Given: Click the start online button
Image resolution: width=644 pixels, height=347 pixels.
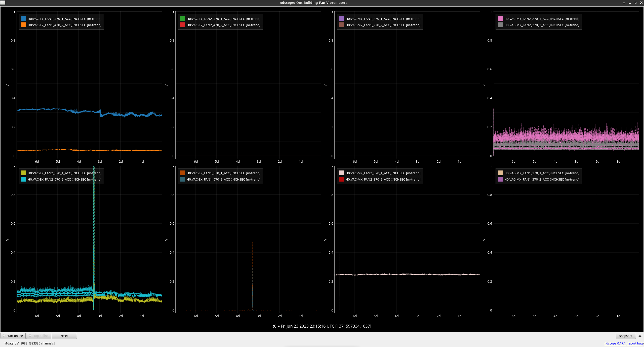Looking at the screenshot, I should (13, 336).
